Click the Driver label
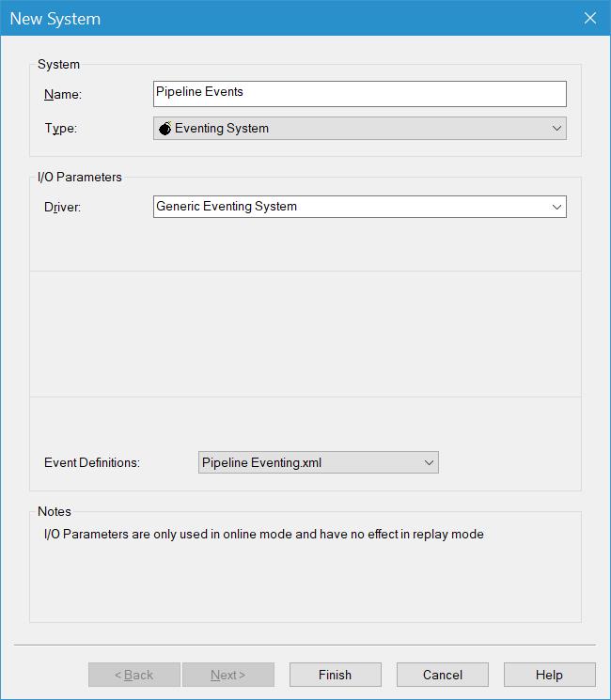 (63, 207)
